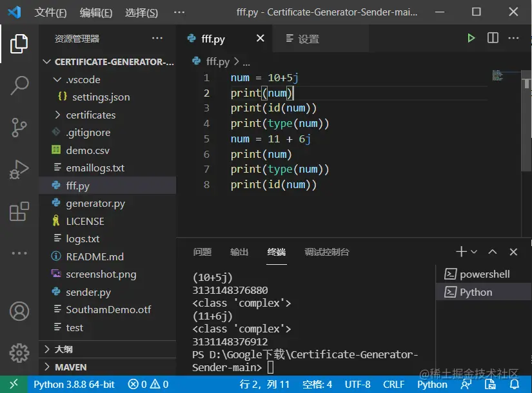Screen dimensions: 532x393
Task: Open settings.json in the explorer
Action: click(107, 97)
